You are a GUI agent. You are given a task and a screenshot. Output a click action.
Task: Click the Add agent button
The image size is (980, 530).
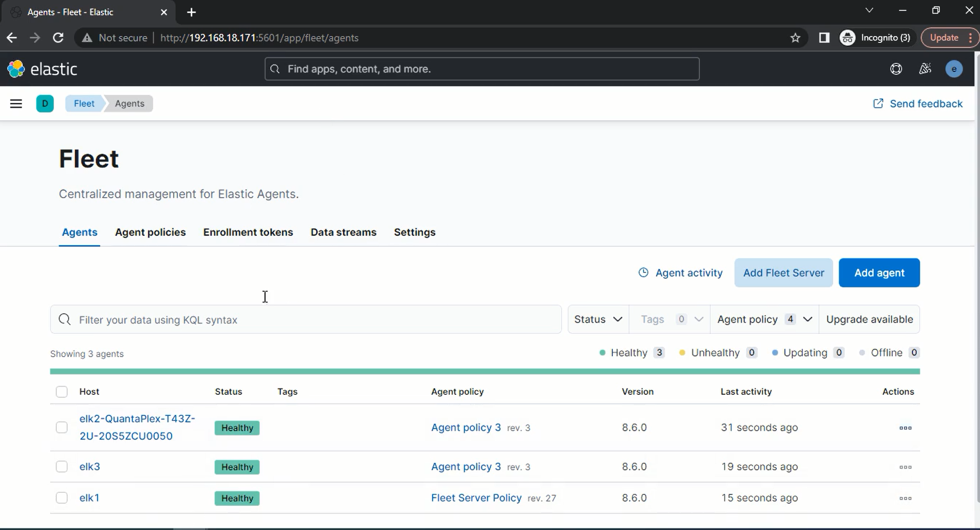[879, 272]
